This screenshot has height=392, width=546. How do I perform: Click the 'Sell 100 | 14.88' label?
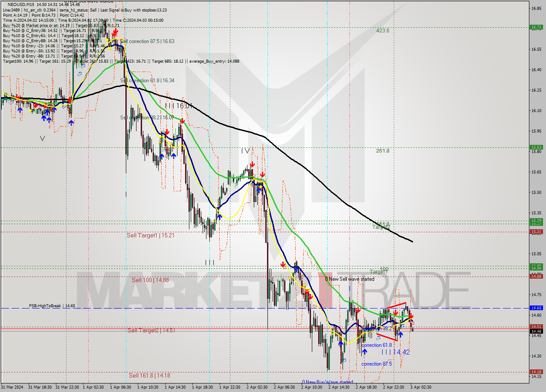tap(150, 280)
